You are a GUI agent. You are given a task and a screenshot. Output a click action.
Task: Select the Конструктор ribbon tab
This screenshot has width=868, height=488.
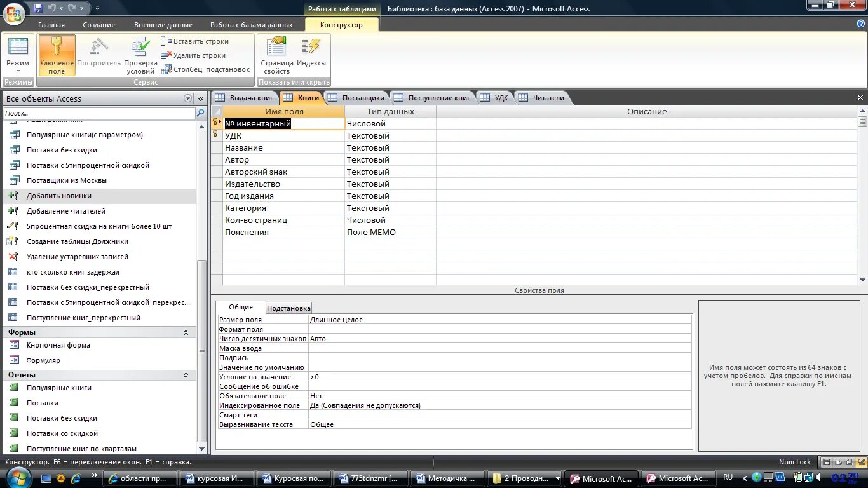pos(341,25)
